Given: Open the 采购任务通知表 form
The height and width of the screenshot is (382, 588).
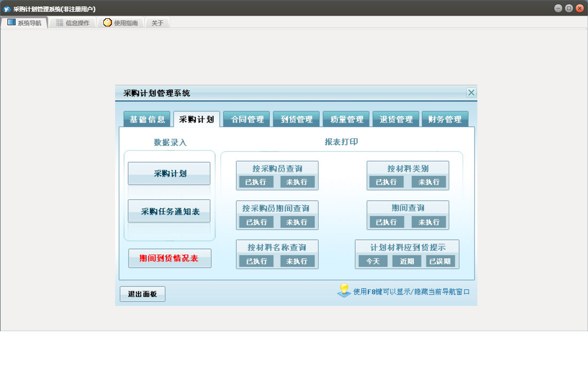Looking at the screenshot, I should tap(169, 212).
